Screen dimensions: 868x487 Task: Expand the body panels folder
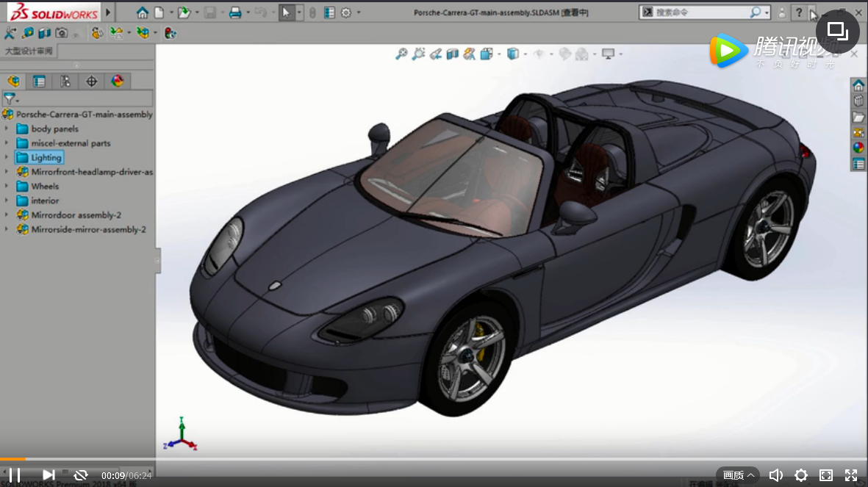click(x=7, y=129)
